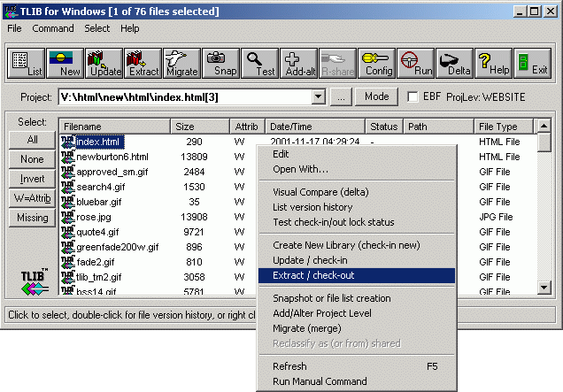Click the Invert select button
This screenshot has width=563, height=392.
click(x=33, y=179)
